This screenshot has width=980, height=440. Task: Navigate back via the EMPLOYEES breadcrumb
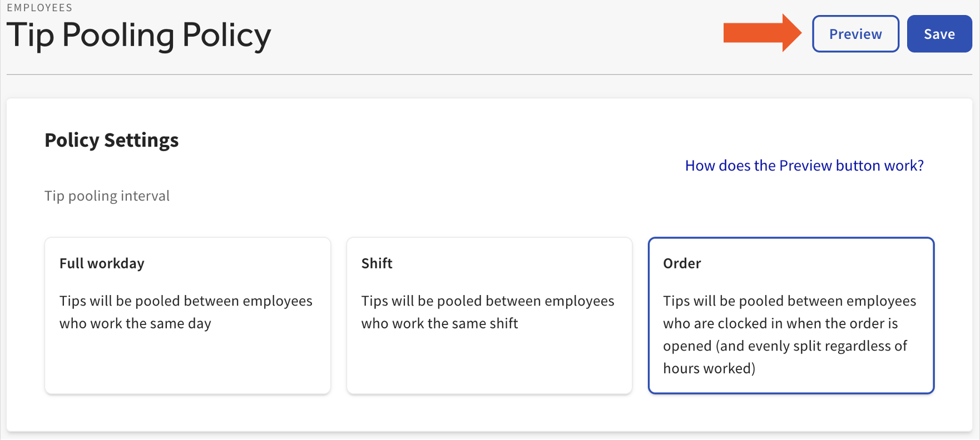(42, 8)
